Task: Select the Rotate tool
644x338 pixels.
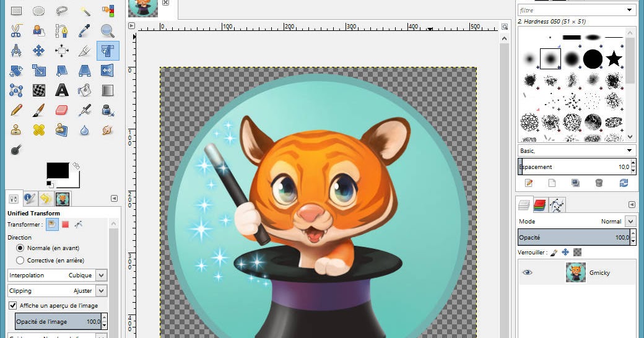Action: pyautogui.click(x=16, y=71)
